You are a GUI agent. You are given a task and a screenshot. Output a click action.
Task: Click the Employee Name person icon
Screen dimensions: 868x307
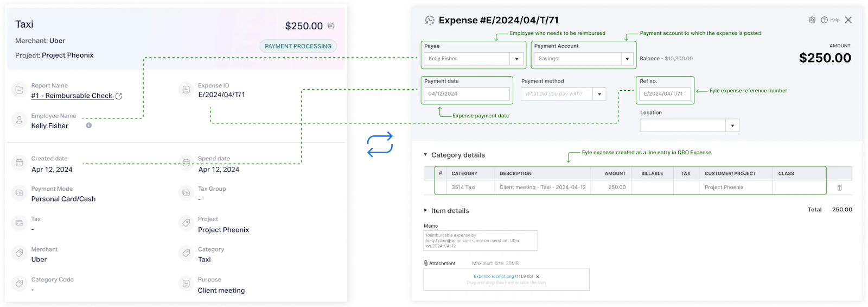click(x=20, y=120)
